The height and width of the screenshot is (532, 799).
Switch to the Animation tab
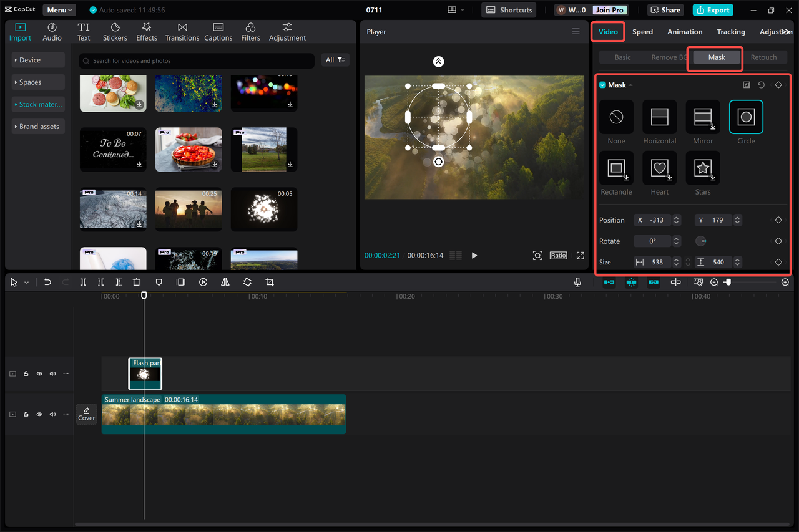pos(685,32)
